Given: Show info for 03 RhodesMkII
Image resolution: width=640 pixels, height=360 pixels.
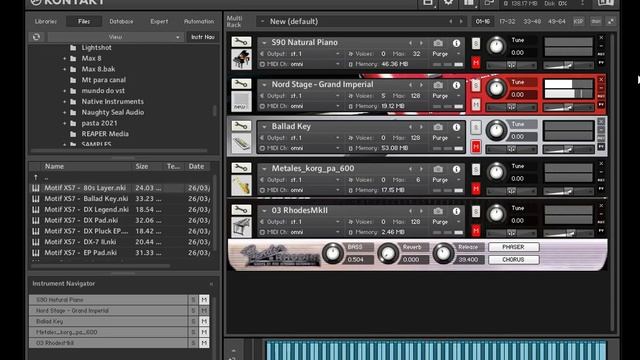Looking at the screenshot, I should click(x=456, y=211).
